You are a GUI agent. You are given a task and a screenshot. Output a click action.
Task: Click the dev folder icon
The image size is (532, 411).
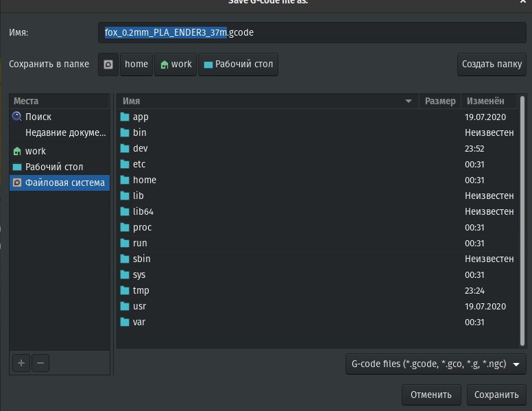[x=125, y=148]
